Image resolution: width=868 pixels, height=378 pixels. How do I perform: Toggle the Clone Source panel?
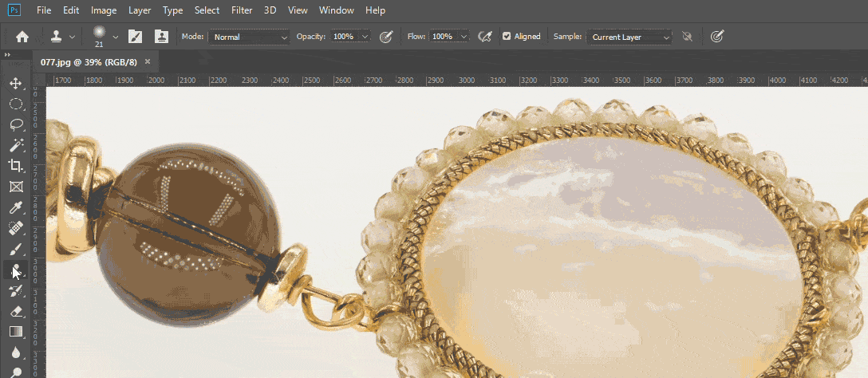pos(162,37)
